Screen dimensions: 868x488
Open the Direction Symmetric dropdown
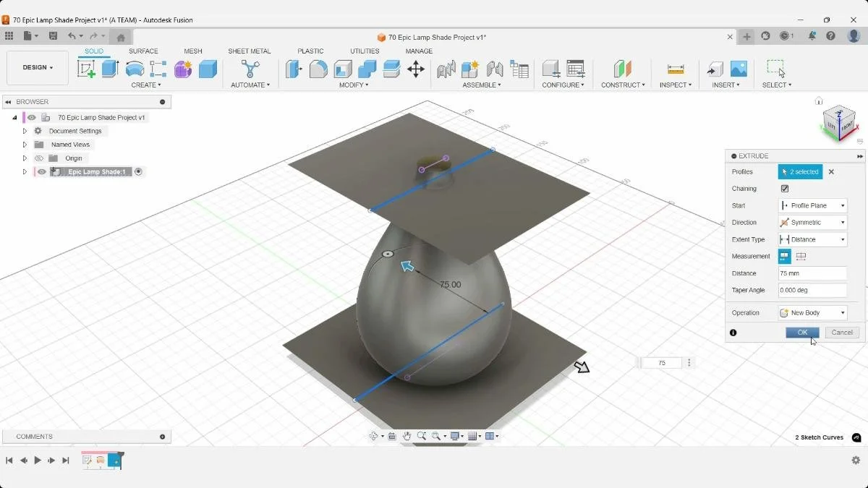[x=812, y=223]
